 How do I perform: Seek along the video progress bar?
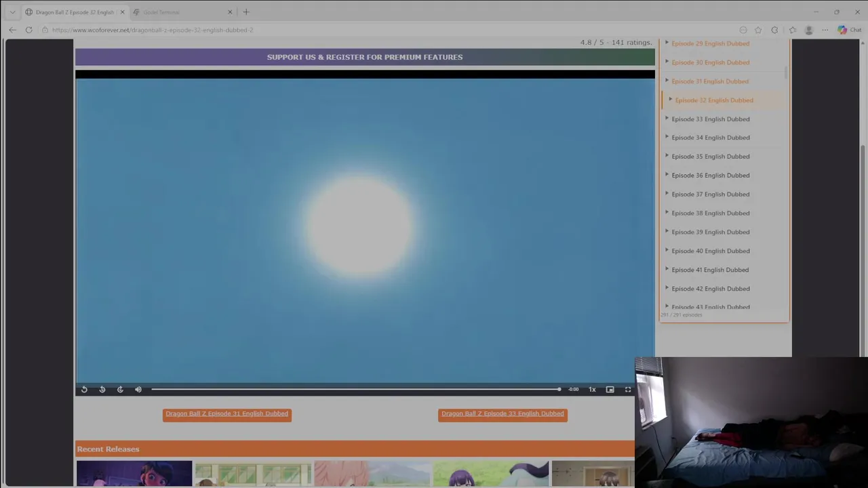click(x=356, y=390)
